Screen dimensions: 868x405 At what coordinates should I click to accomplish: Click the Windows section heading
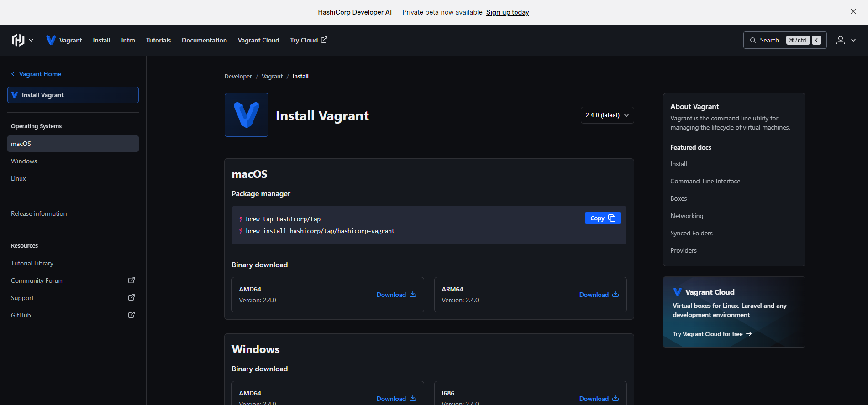255,349
